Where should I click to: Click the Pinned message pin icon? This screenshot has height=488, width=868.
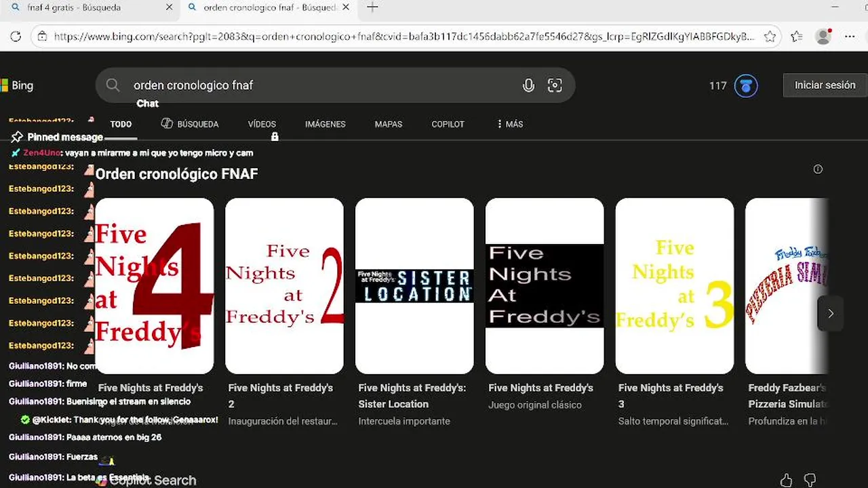coord(17,137)
